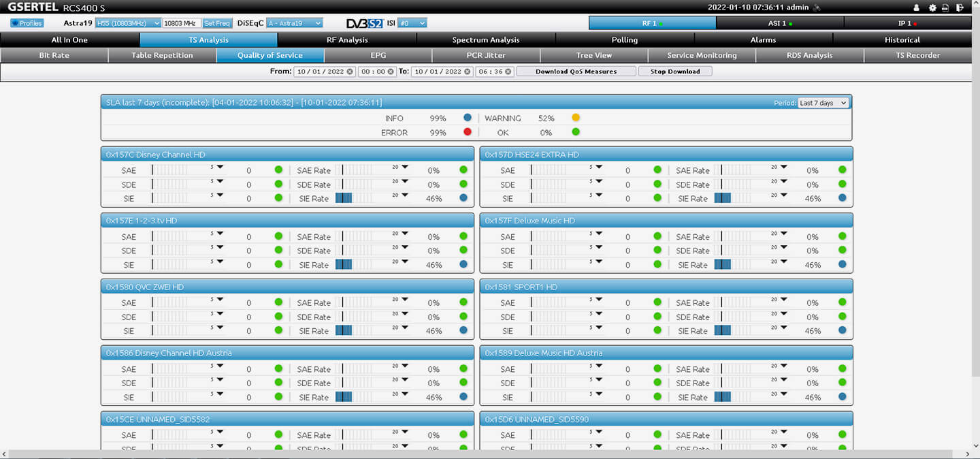Viewport: 980px width, 459px height.
Task: Expand the DiSEqC A - Astra19 dropdown
Action: pyautogui.click(x=294, y=23)
